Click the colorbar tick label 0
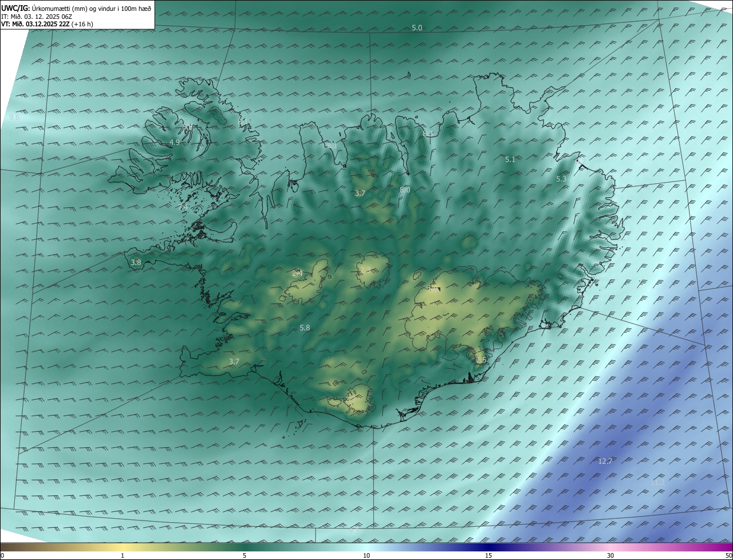Image resolution: width=733 pixels, height=560 pixels. pos(2,555)
